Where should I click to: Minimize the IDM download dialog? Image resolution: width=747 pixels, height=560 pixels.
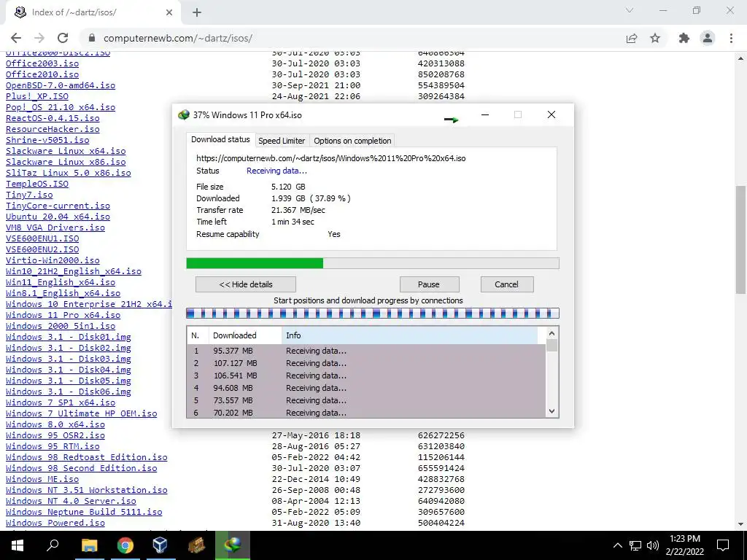point(485,114)
